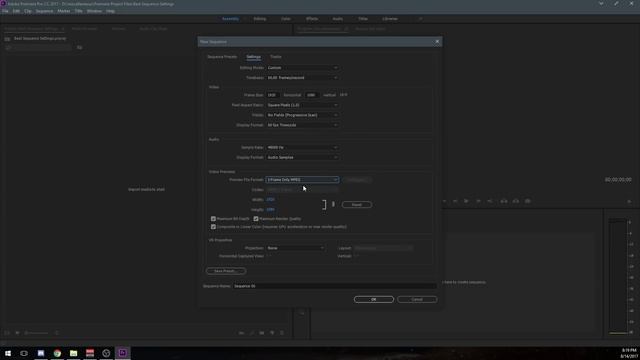The height and width of the screenshot is (360, 640).
Task: Click the Adobe Premiere Pro taskbar icon
Action: (x=122, y=353)
